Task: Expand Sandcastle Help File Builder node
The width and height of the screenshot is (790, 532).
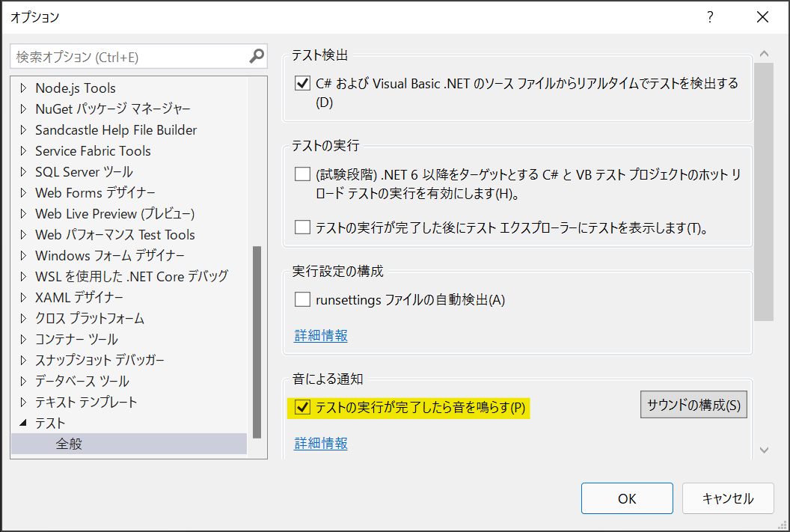Action: 23,130
